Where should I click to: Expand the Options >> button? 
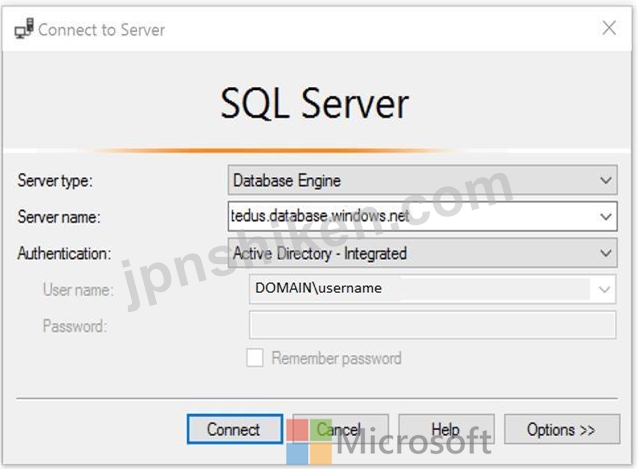point(562,429)
